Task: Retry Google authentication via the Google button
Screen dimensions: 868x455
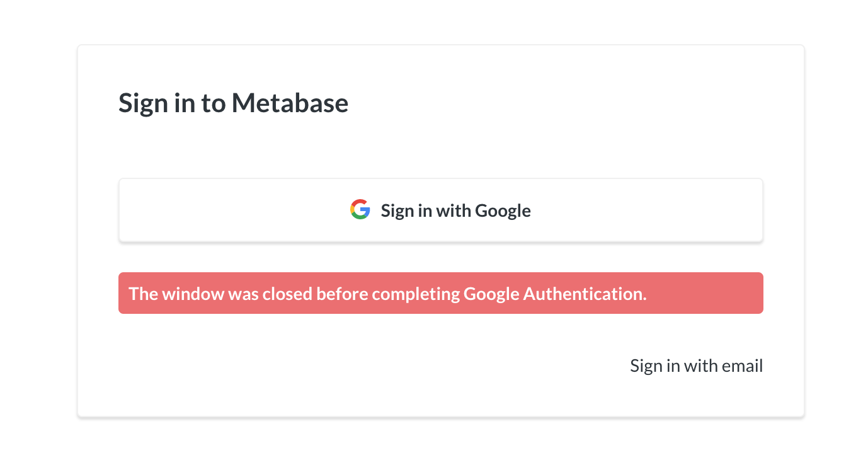Action: (440, 210)
